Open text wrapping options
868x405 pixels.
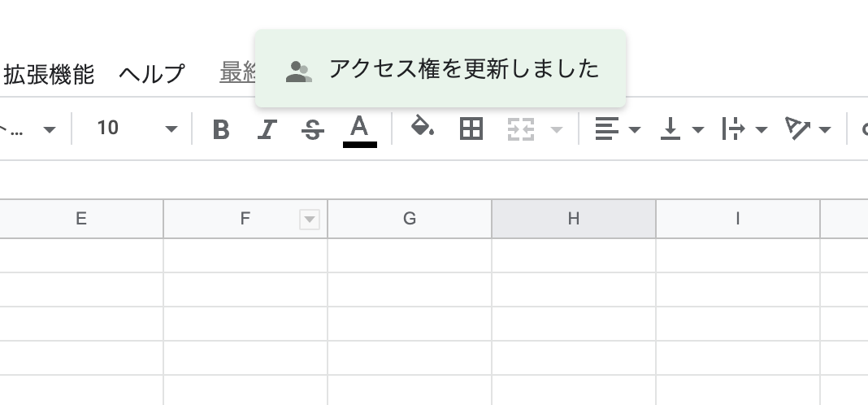pyautogui.click(x=733, y=129)
